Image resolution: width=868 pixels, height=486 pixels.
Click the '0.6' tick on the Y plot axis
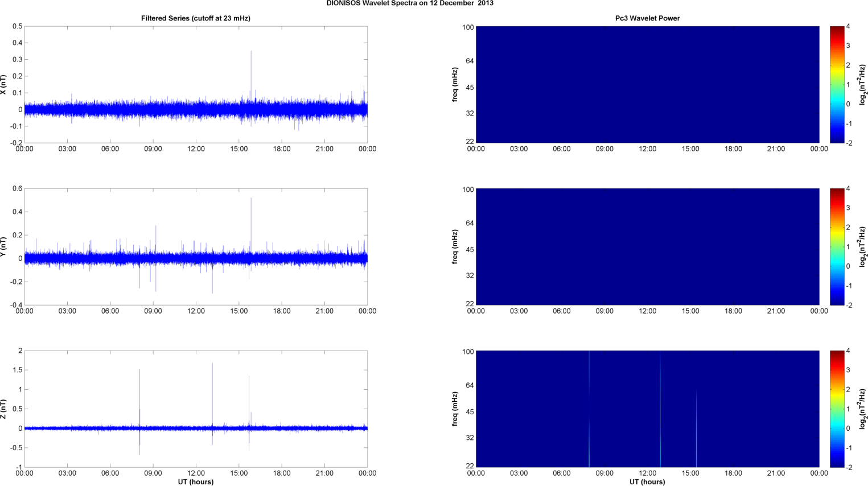click(x=17, y=188)
